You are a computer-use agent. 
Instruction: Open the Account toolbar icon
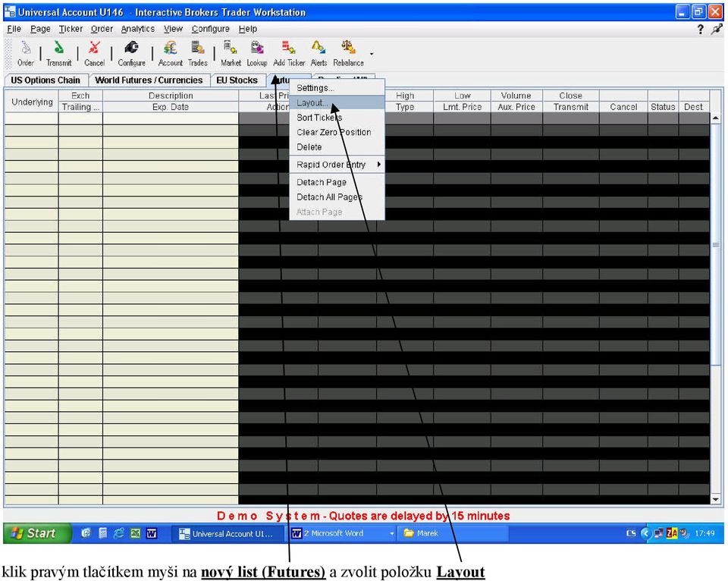[171, 53]
